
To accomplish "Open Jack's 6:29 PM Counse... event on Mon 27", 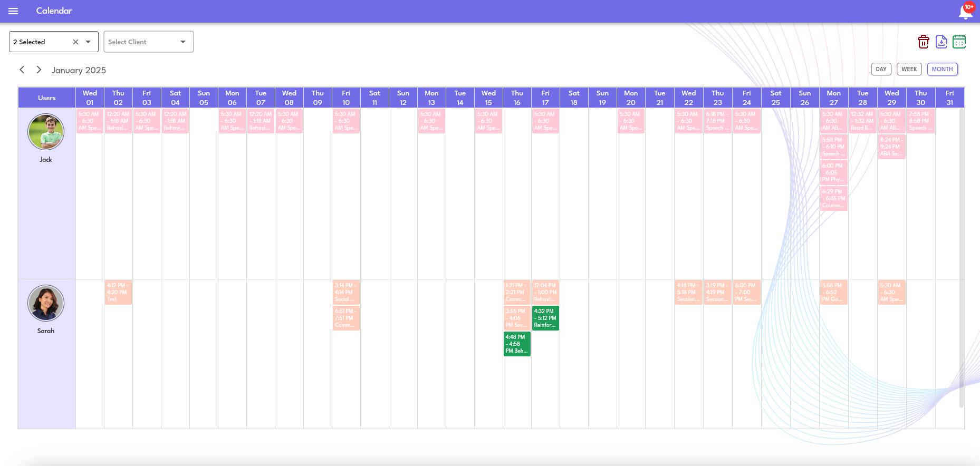I will tap(834, 198).
